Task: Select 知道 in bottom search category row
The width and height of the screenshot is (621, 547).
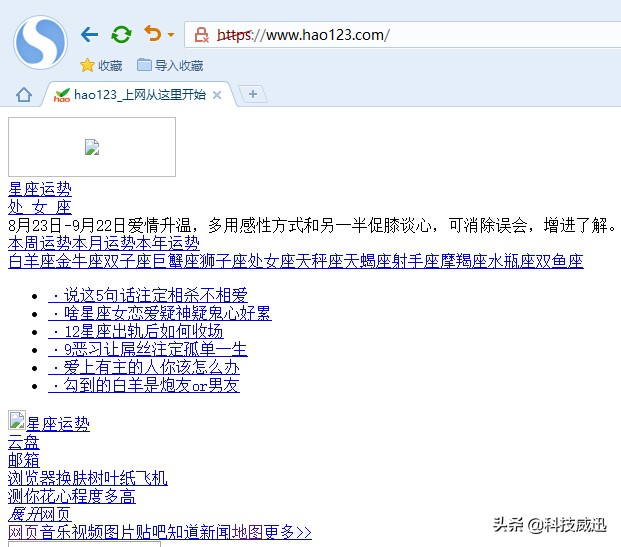Action: click(184, 532)
